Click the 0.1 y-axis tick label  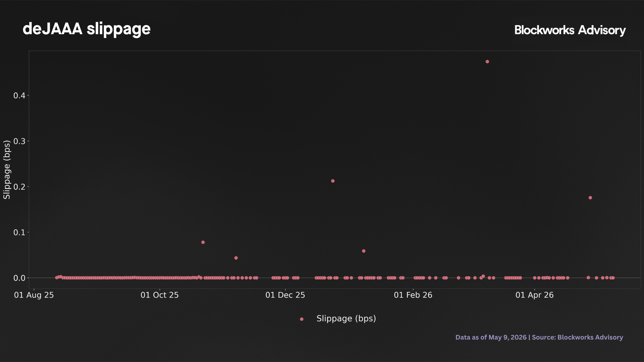click(19, 233)
